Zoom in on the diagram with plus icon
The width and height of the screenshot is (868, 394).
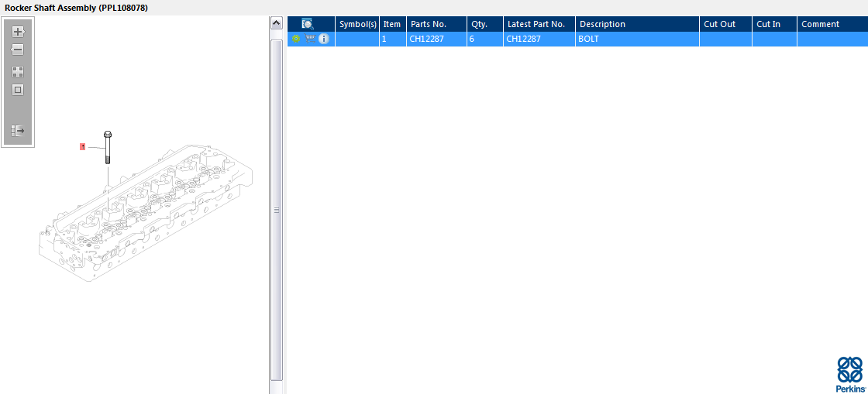(18, 32)
